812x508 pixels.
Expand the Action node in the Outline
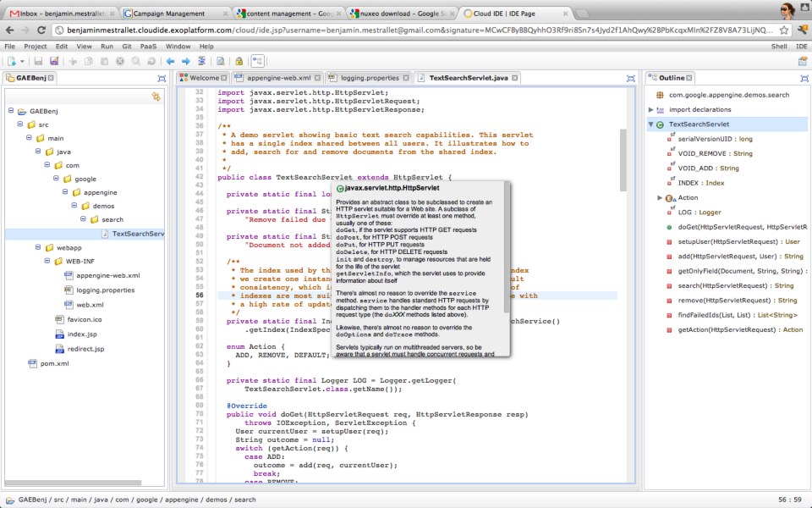click(x=657, y=197)
